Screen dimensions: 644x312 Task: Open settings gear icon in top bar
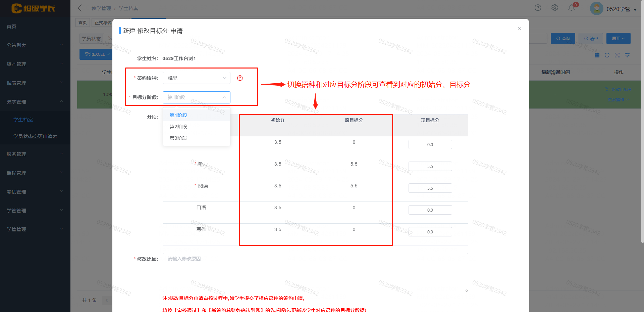pyautogui.click(x=555, y=8)
